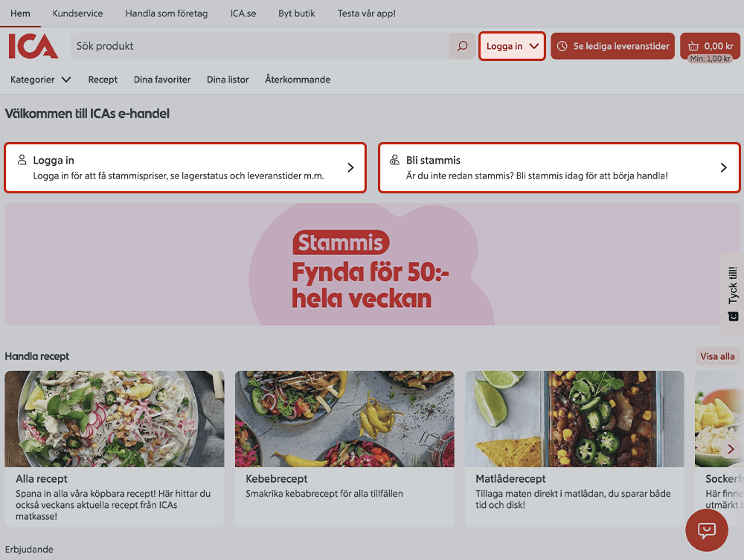The width and height of the screenshot is (744, 560).
Task: Click the ICA logo
Action: coord(33,46)
